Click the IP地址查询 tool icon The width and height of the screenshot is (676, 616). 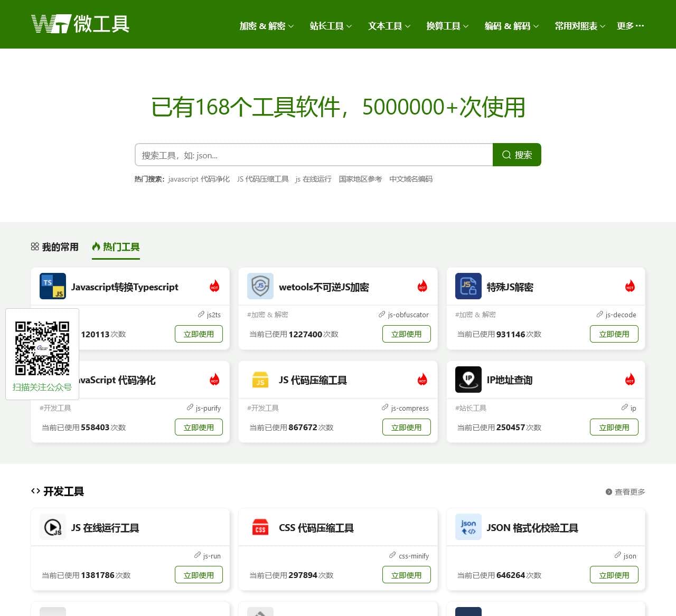click(x=468, y=379)
